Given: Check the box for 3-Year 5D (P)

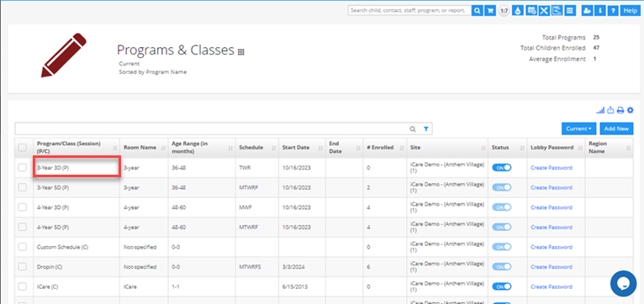Looking at the screenshot, I should pos(23,187).
